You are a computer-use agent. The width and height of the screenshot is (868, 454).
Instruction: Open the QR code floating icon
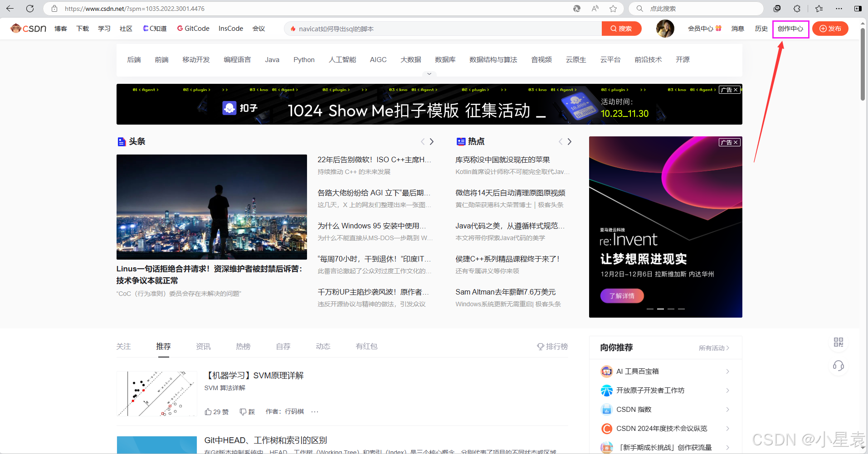(839, 342)
